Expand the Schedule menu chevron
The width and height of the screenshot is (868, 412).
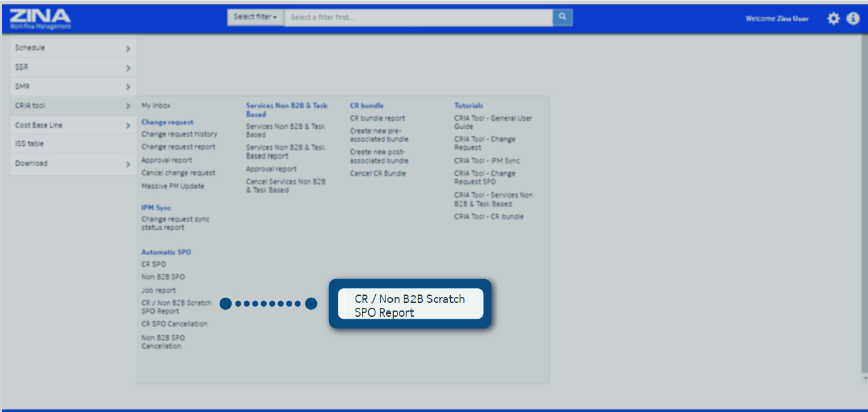(x=128, y=49)
